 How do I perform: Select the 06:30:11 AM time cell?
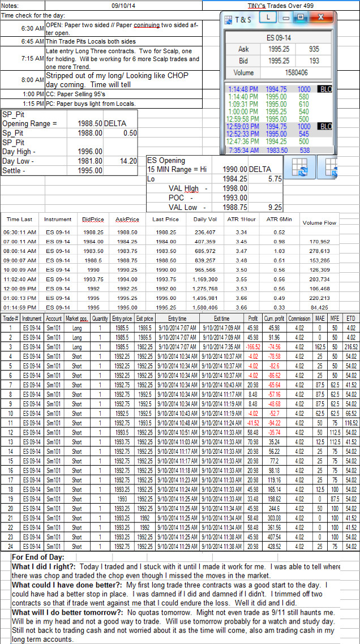point(19,232)
